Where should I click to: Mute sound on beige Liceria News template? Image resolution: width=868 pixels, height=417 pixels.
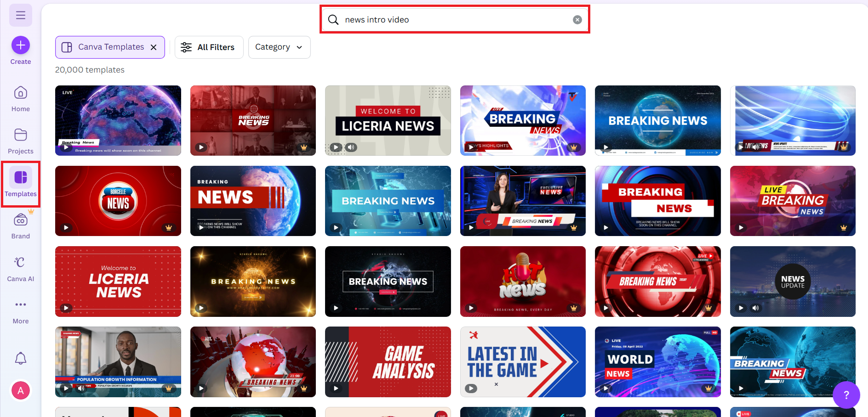coord(351,147)
